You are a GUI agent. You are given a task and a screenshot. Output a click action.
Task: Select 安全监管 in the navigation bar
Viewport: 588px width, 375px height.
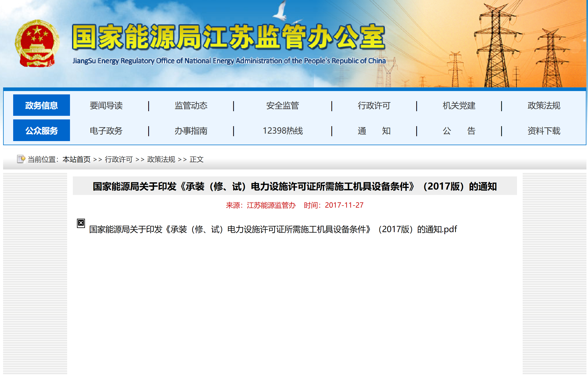click(x=283, y=105)
